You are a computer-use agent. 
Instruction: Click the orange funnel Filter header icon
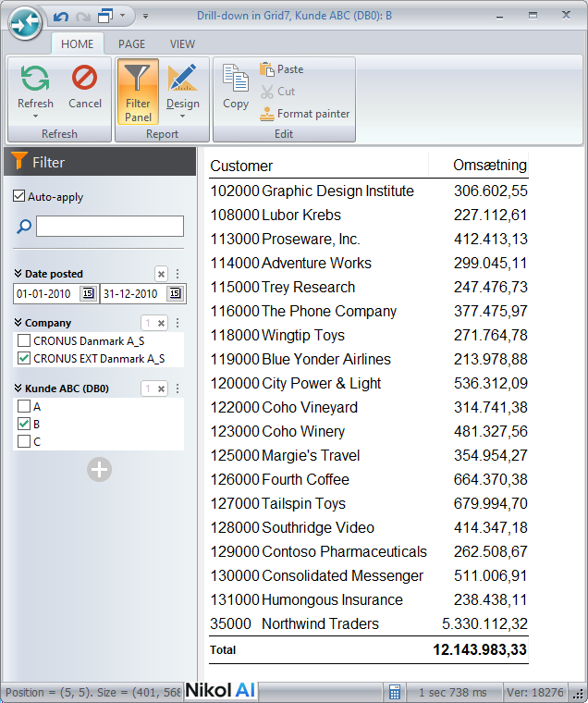18,160
